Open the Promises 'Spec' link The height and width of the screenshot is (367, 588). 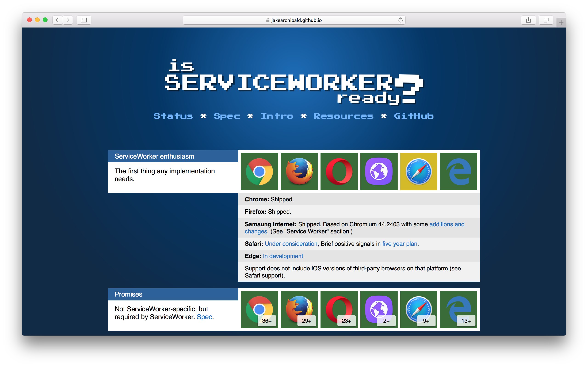point(204,317)
